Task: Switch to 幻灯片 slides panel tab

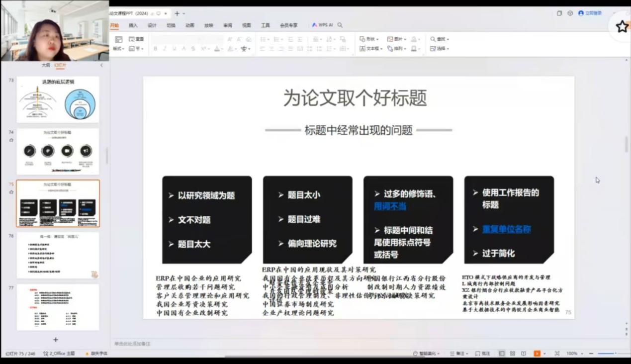Action: pyautogui.click(x=61, y=65)
